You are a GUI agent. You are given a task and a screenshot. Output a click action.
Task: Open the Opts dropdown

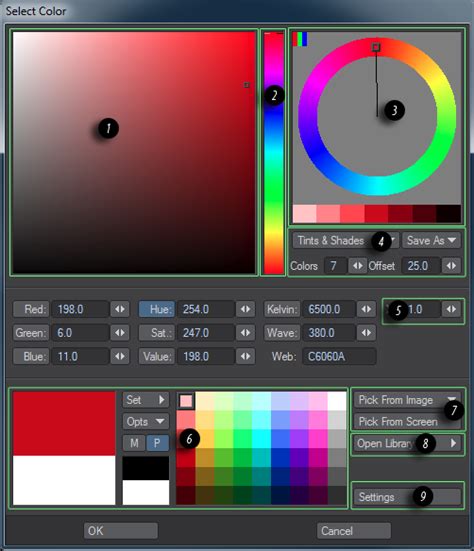(x=146, y=421)
